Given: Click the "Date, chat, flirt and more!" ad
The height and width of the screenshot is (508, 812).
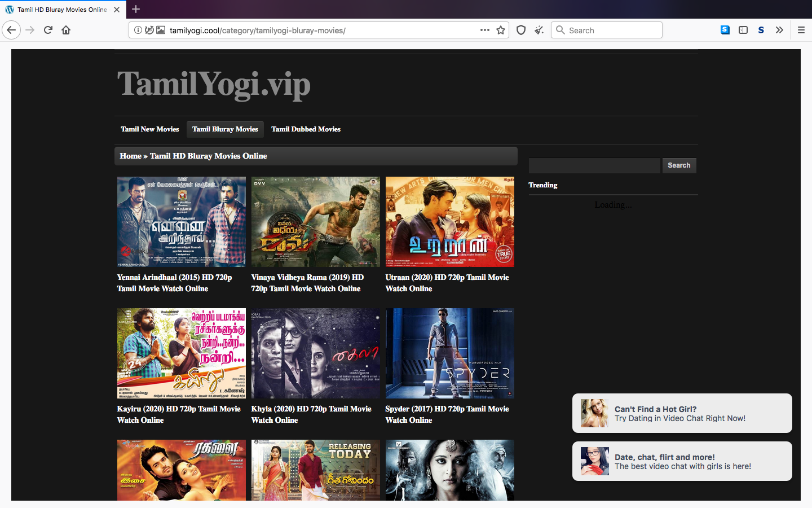Looking at the screenshot, I should (682, 461).
